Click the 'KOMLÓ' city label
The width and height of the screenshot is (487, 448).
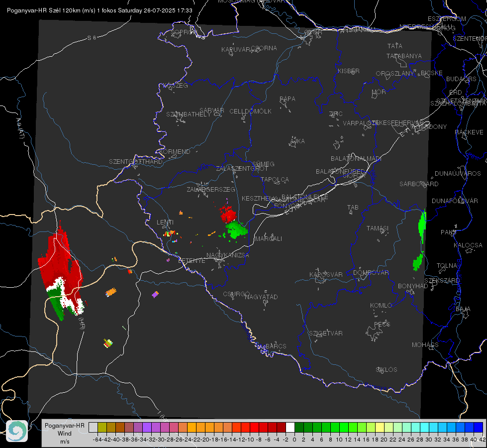point(381,306)
